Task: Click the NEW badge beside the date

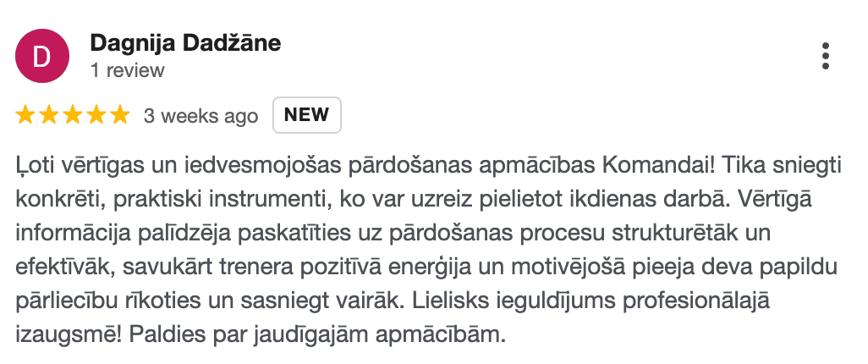Action: point(306,116)
